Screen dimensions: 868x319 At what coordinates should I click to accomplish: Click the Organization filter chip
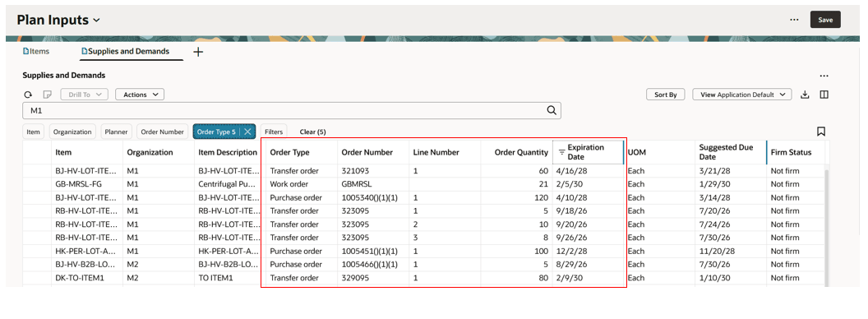(73, 132)
